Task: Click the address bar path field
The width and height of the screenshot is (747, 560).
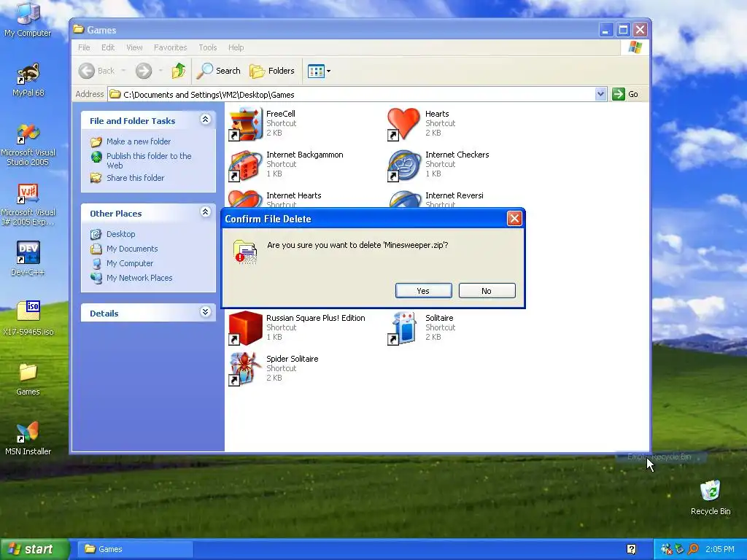Action: point(352,94)
